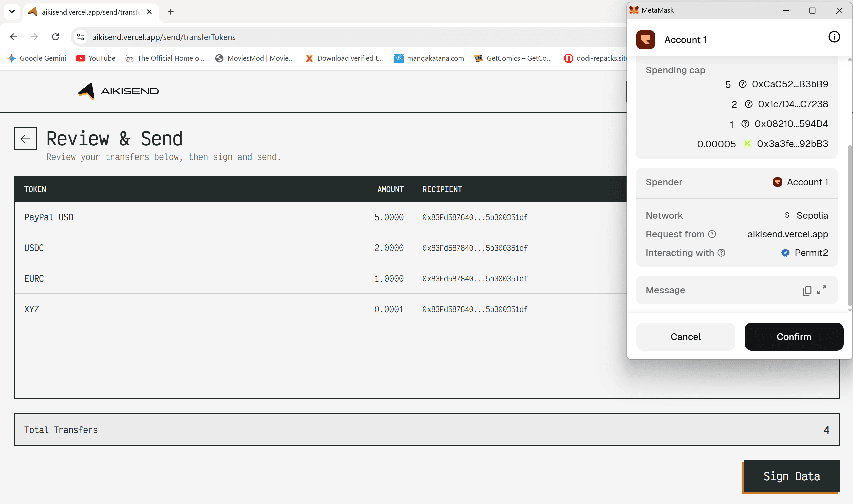The width and height of the screenshot is (853, 504).
Task: Click the 5.0000 amount value
Action: click(x=389, y=217)
